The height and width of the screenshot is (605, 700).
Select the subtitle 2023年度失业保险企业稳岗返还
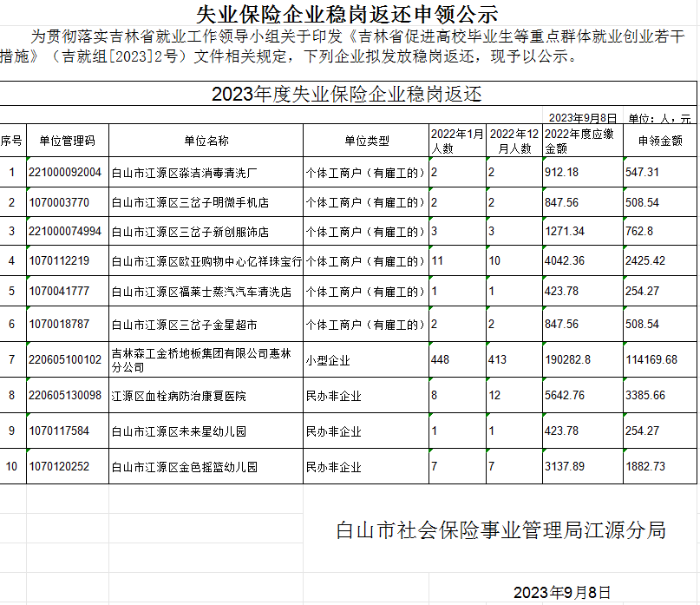346,94
